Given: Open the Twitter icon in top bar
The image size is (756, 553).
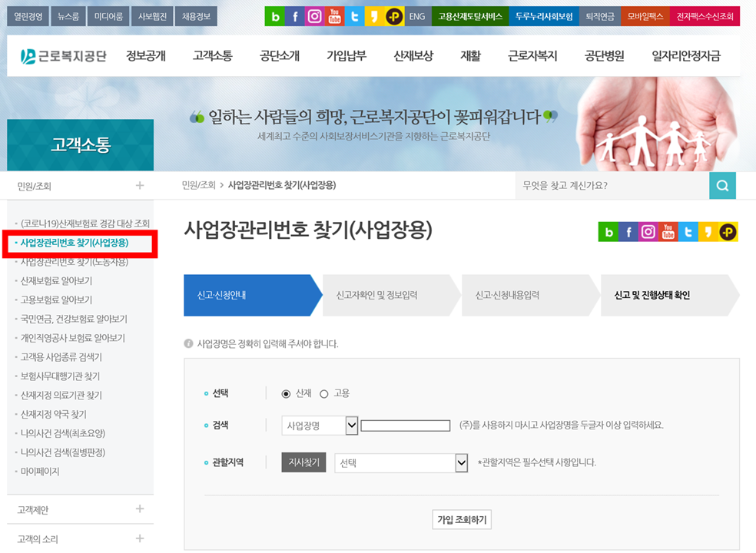Looking at the screenshot, I should pyautogui.click(x=354, y=16).
